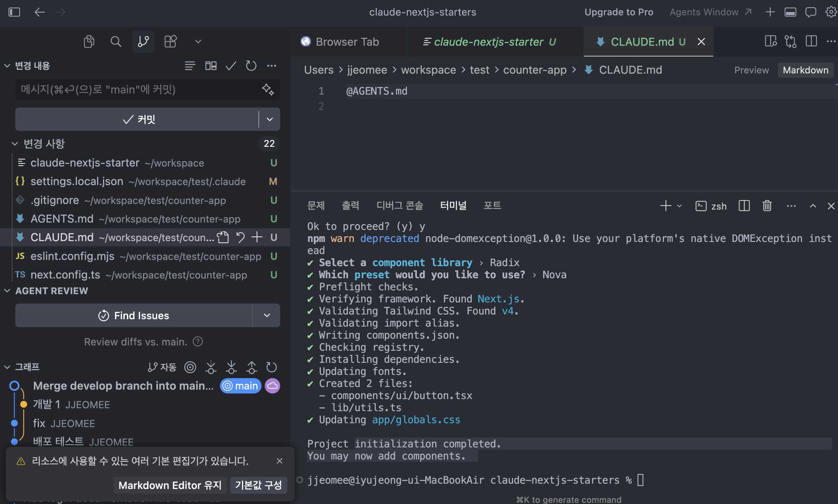Viewport: 838px width, 504px height.
Task: Click the 커밋 commit button
Action: click(x=137, y=119)
